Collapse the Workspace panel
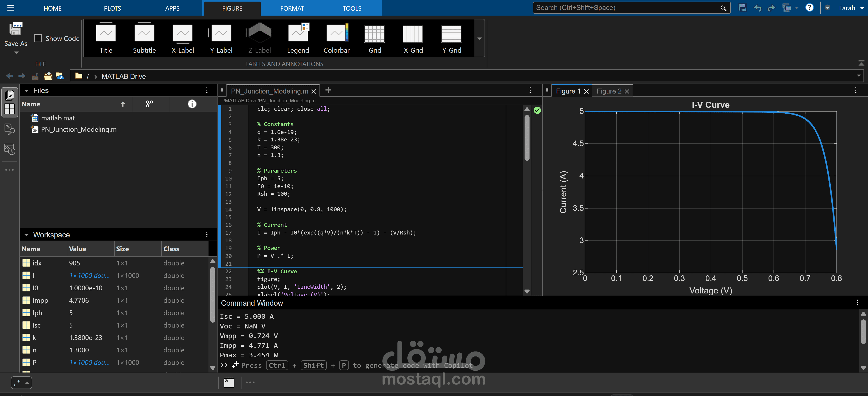 coord(26,235)
